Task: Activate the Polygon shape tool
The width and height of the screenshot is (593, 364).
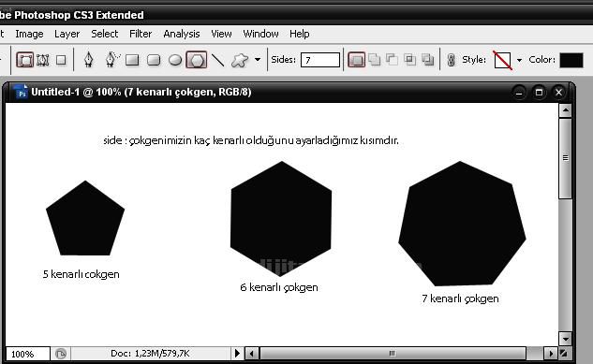Action: [197, 60]
